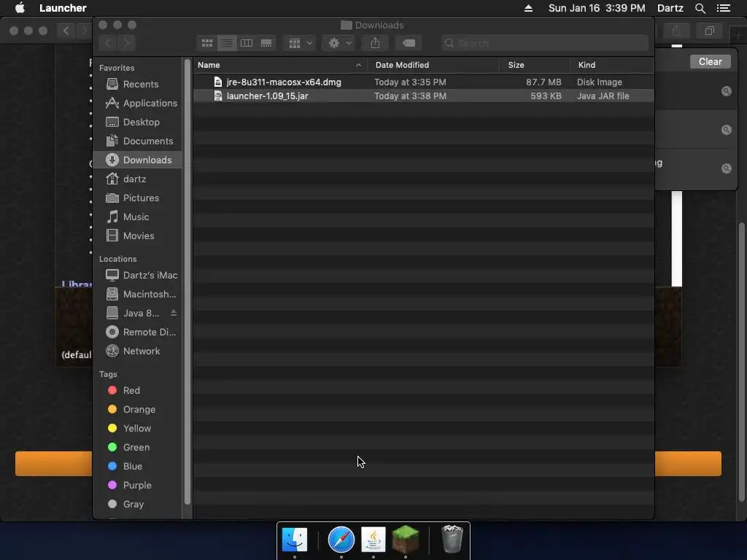
Task: Filter by Purple tag
Action: pyautogui.click(x=137, y=486)
